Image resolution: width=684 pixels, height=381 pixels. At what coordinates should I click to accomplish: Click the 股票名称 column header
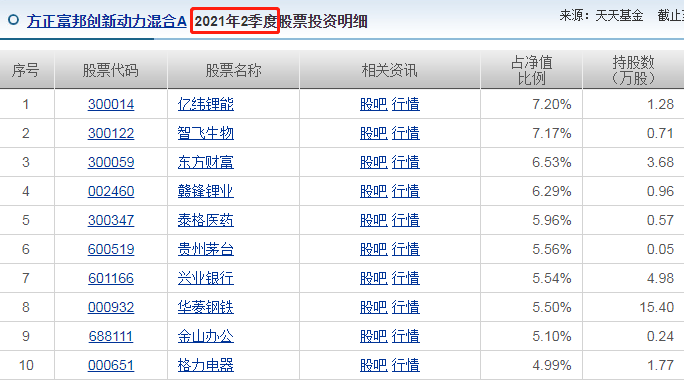coord(233,70)
